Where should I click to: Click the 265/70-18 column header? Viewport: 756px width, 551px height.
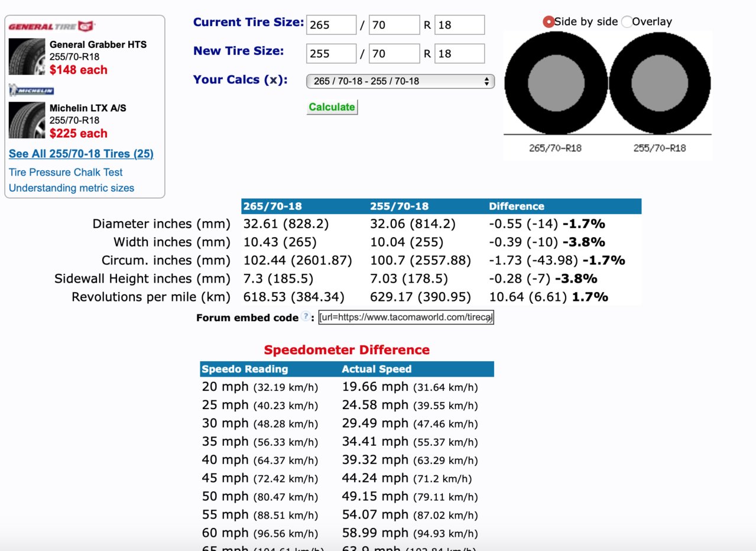tap(272, 206)
